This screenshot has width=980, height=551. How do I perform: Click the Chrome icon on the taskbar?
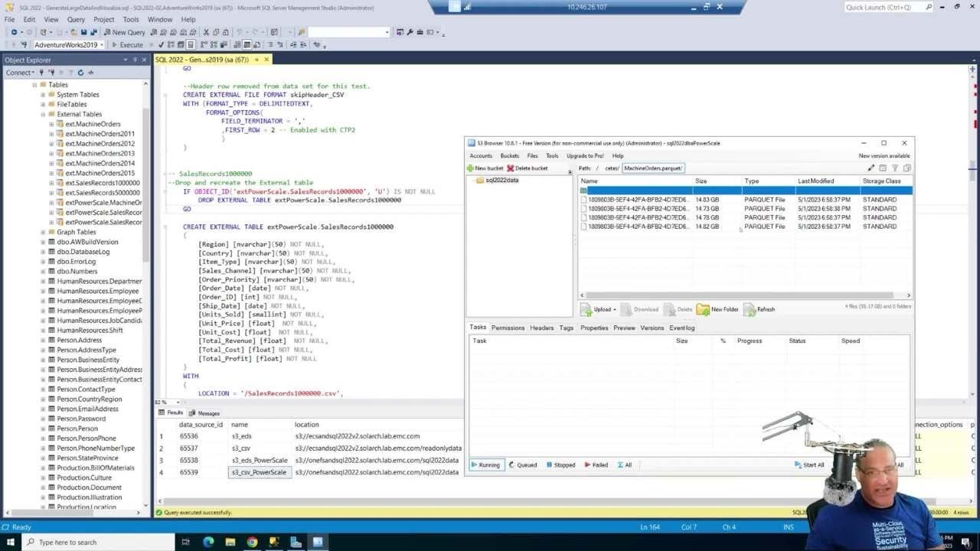tap(253, 542)
